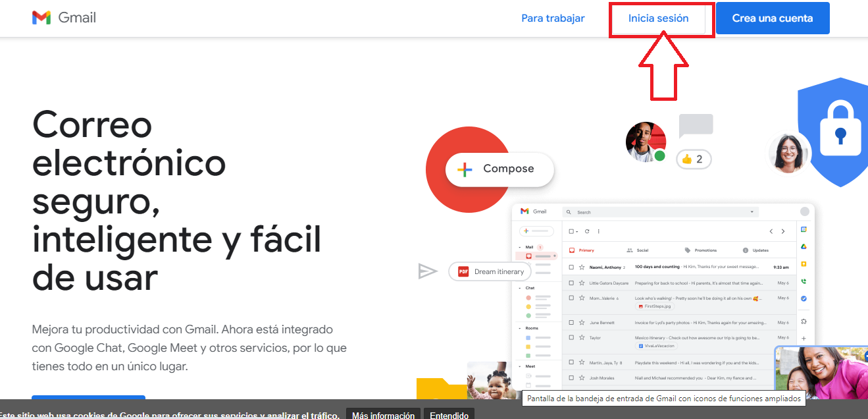Image resolution: width=868 pixels, height=419 pixels.
Task: Open the Más información link
Action: coord(382,414)
